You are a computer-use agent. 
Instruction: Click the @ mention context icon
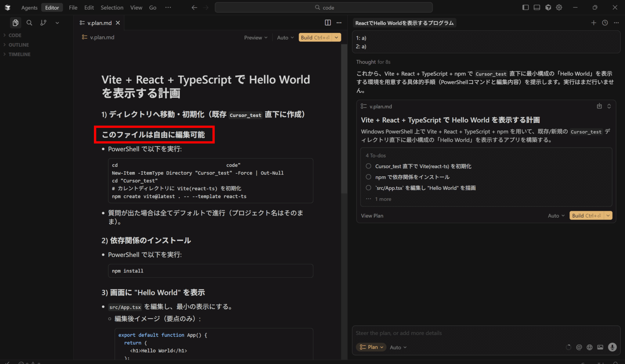pos(579,347)
